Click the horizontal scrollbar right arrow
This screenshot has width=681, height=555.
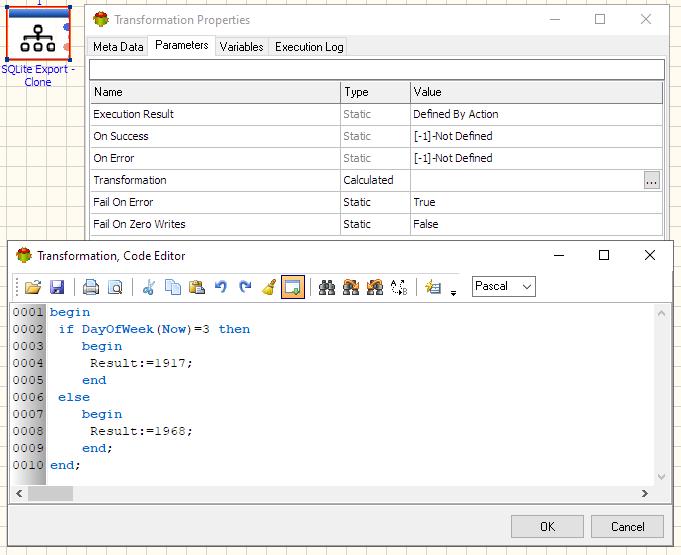pos(645,493)
